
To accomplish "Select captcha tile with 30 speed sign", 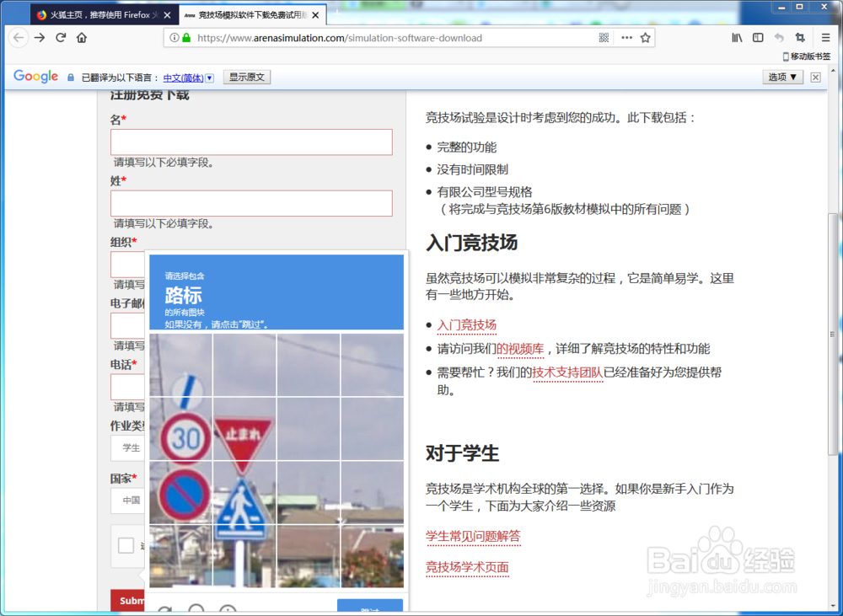I will pyautogui.click(x=180, y=429).
